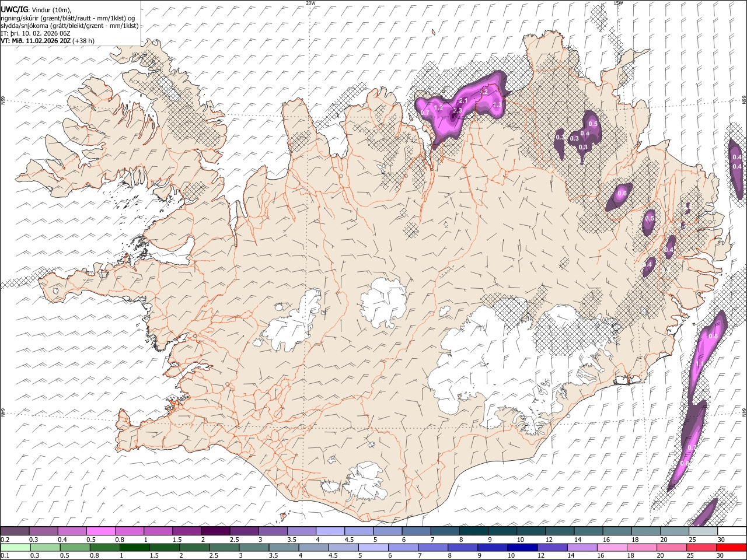The height and width of the screenshot is (560, 747).
Task: Pick the light pink rain swatch between 16 and 18
Action: coord(611,547)
